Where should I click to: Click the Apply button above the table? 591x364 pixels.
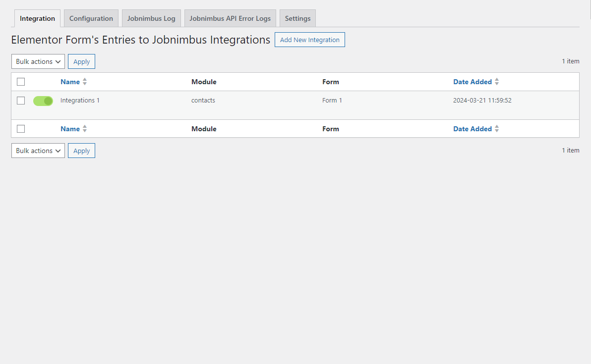click(x=81, y=61)
